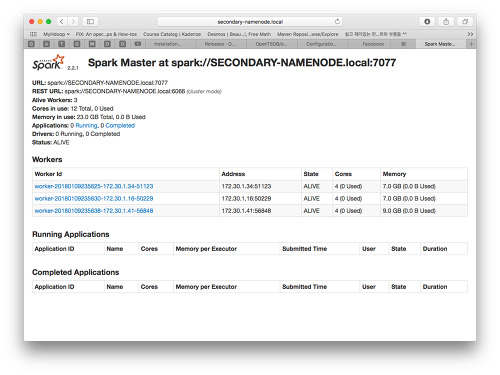The width and height of the screenshot is (500, 375).
Task: Open the worker link for 172.30.1.41-56848
Action: pos(94,211)
